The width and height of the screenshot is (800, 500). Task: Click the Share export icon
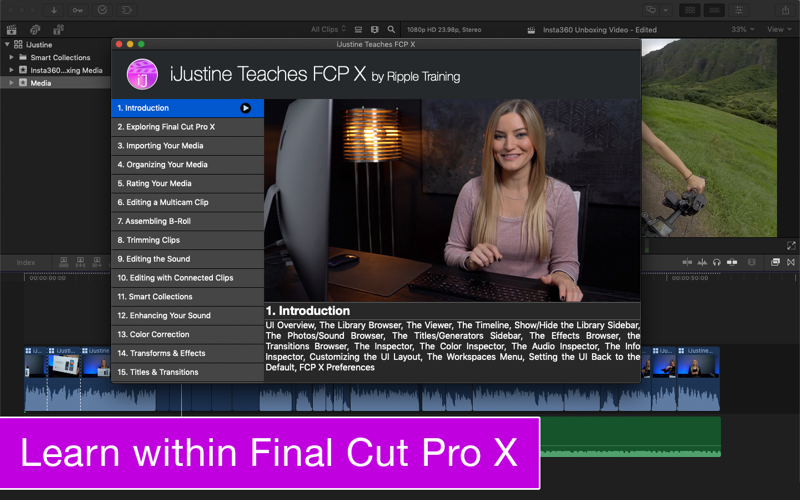[786, 10]
